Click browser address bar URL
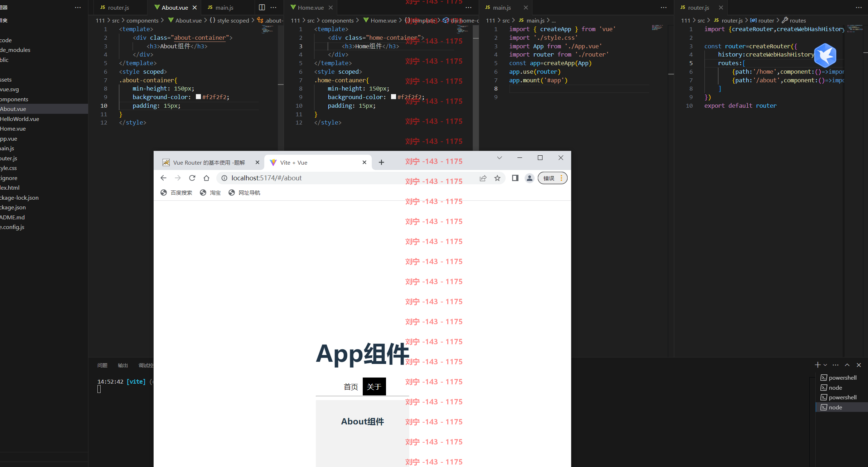 (266, 178)
